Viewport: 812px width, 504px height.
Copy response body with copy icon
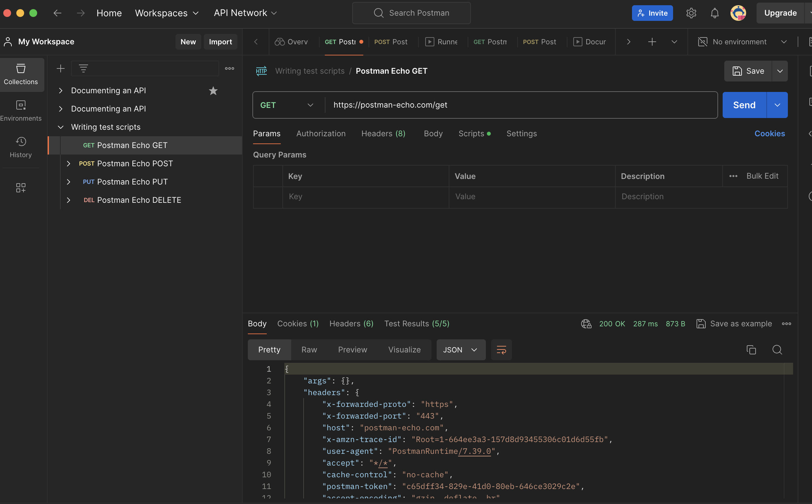tap(751, 350)
